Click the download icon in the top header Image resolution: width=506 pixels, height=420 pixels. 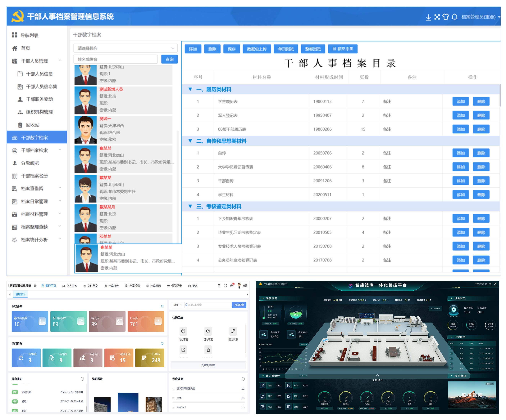[x=428, y=17]
